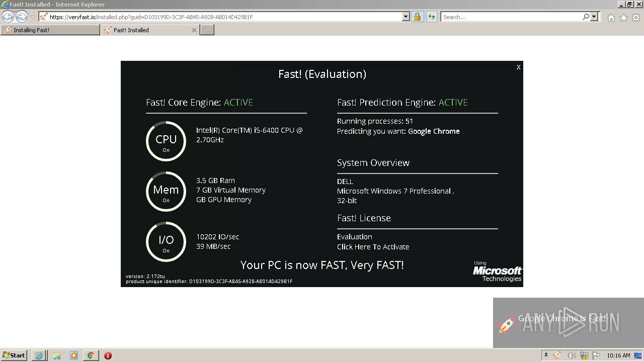Click the rocket icon in notification
The image size is (644, 362).
507,324
